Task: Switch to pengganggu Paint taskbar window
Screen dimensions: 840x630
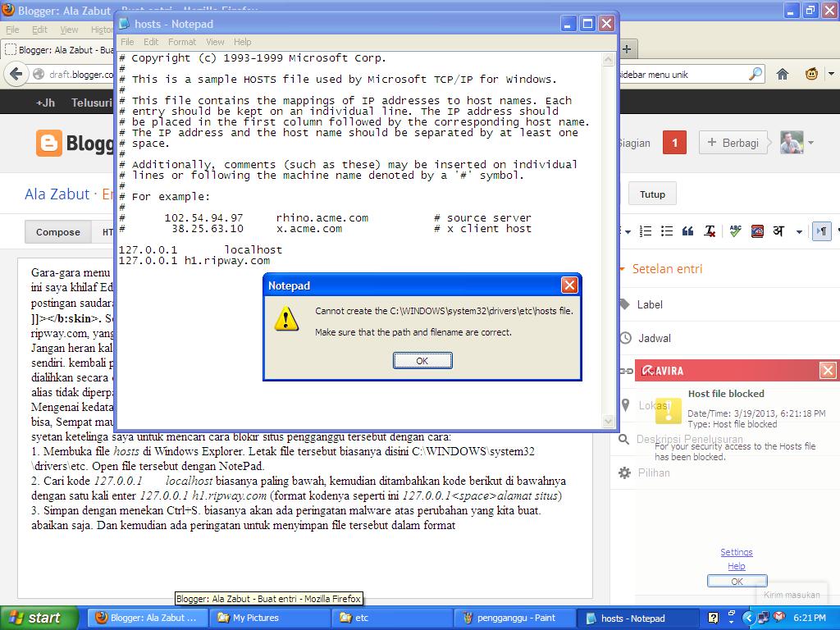Action: tap(515, 618)
